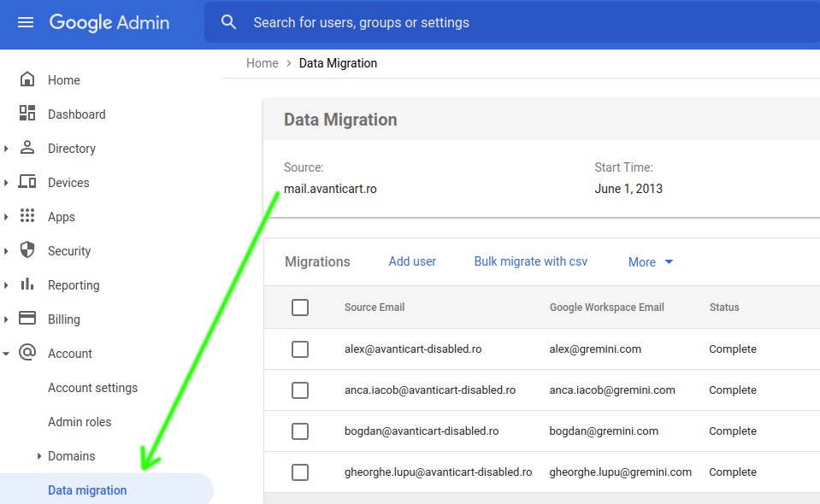Open Admin roles in sidebar
The width and height of the screenshot is (820, 504).
tap(80, 421)
